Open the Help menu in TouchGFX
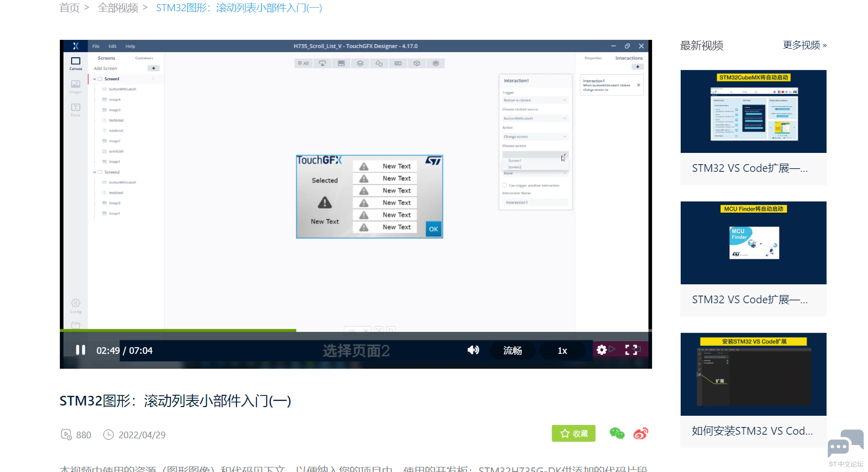Image resolution: width=868 pixels, height=472 pixels. [131, 46]
